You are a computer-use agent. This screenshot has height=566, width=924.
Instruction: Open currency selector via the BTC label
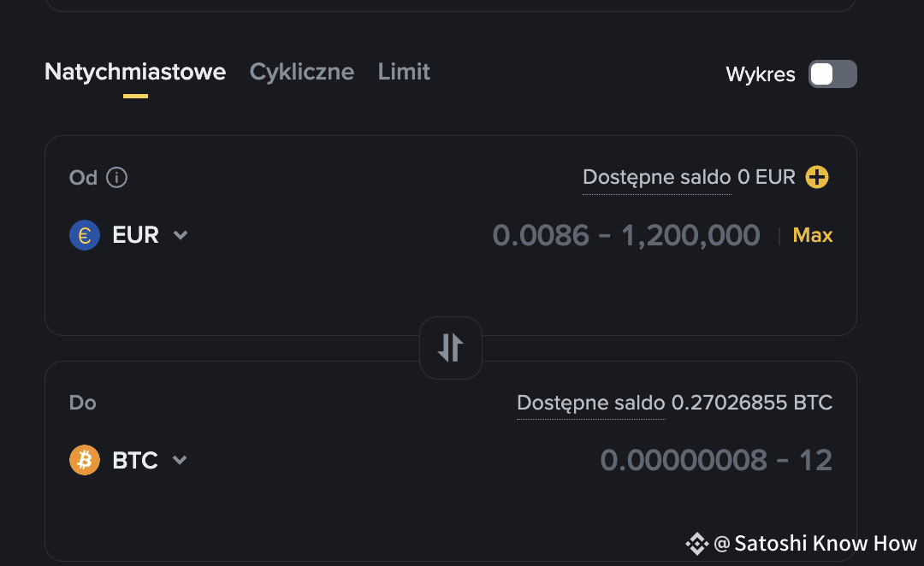pos(135,460)
